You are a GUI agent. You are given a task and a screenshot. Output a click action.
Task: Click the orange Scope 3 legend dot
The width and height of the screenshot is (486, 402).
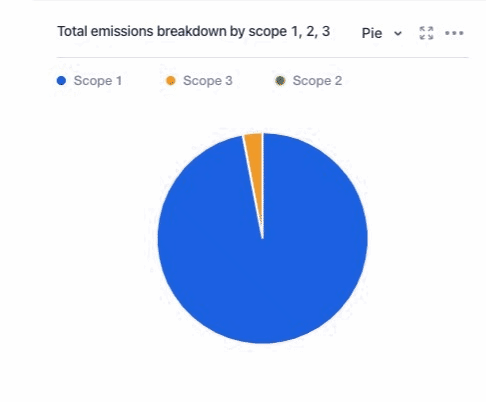click(x=171, y=81)
